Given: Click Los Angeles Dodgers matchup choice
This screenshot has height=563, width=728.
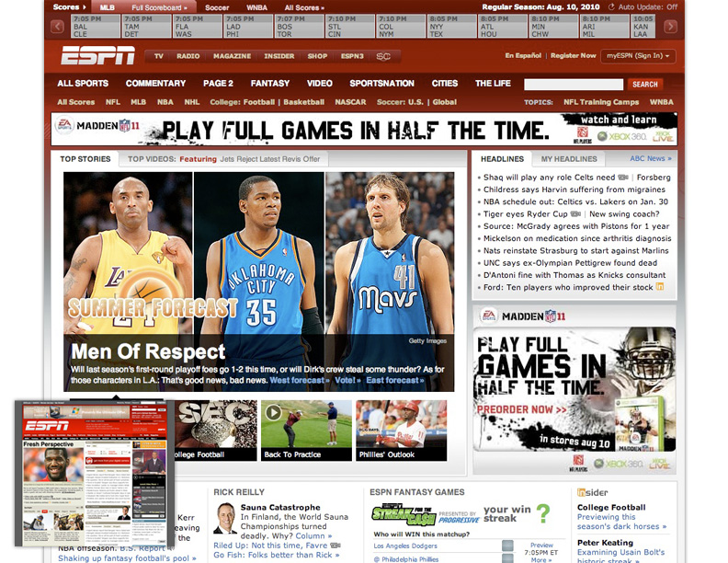Looking at the screenshot, I should coord(405,546).
